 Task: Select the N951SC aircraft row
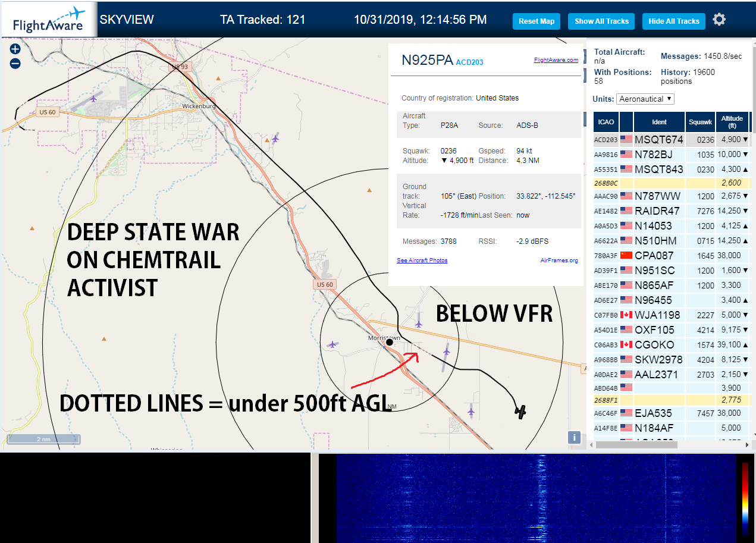pos(672,270)
